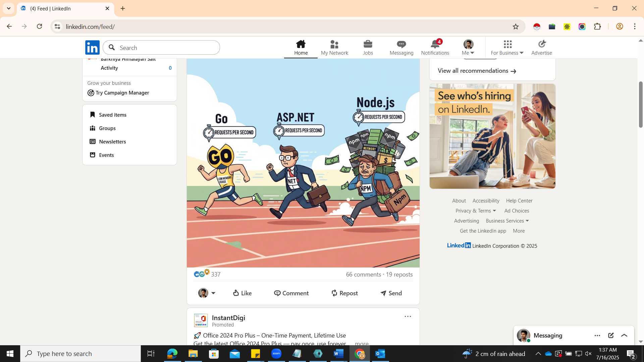Image resolution: width=644 pixels, height=362 pixels.
Task: Open the Advertising footer link
Action: point(466,221)
